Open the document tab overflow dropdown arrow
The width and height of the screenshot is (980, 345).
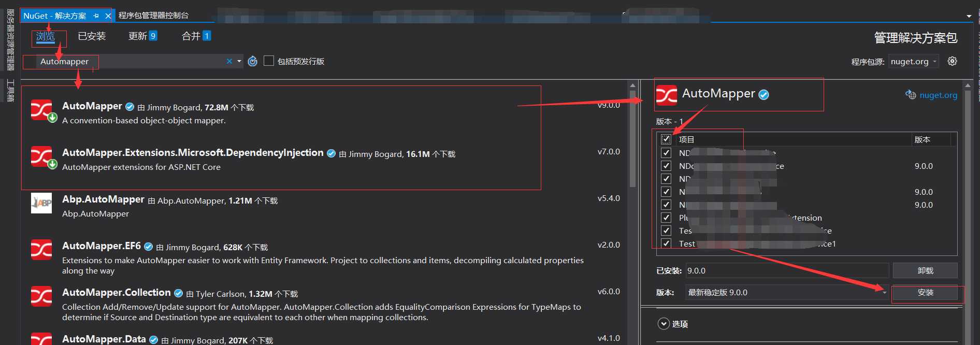tap(969, 16)
